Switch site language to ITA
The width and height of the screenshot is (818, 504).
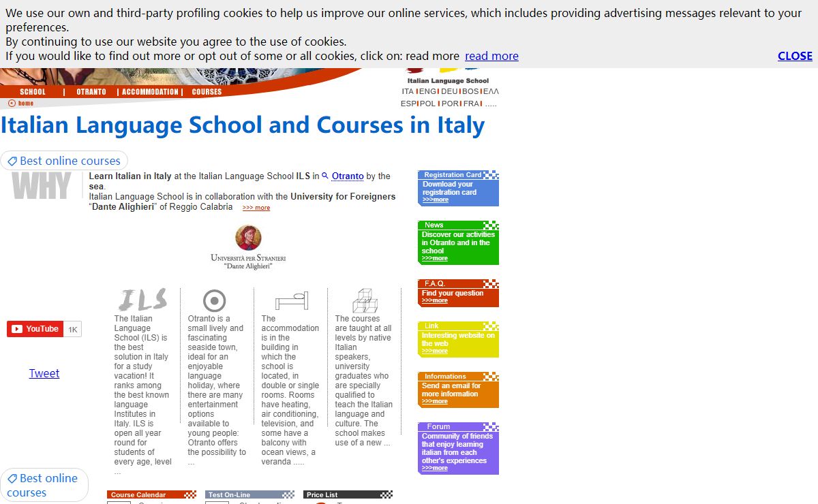pos(408,91)
